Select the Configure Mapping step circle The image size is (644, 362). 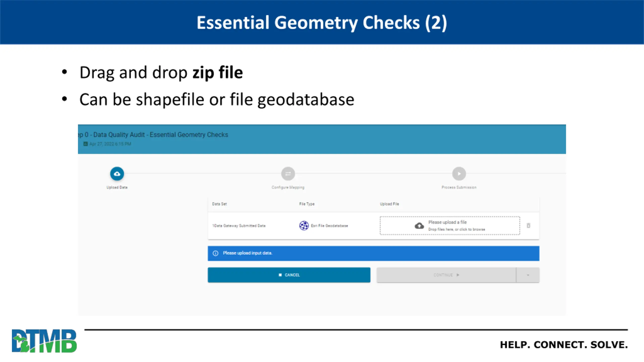(x=288, y=174)
